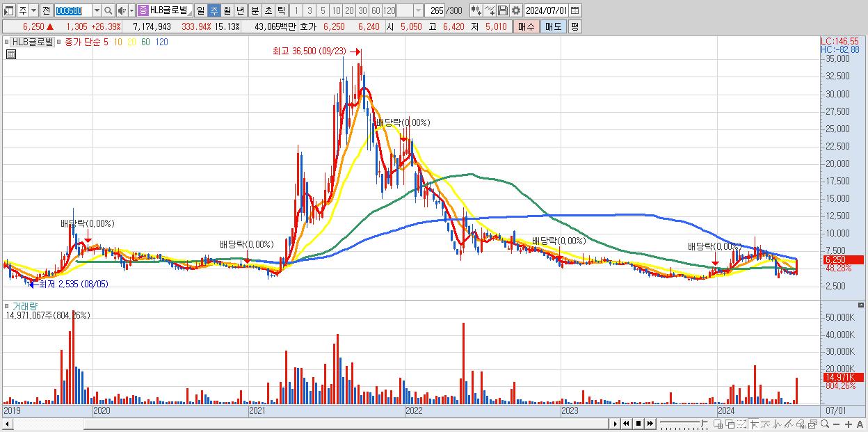Expand the arrow next to the speaker
The height and width of the screenshot is (432, 868).
(x=131, y=10)
